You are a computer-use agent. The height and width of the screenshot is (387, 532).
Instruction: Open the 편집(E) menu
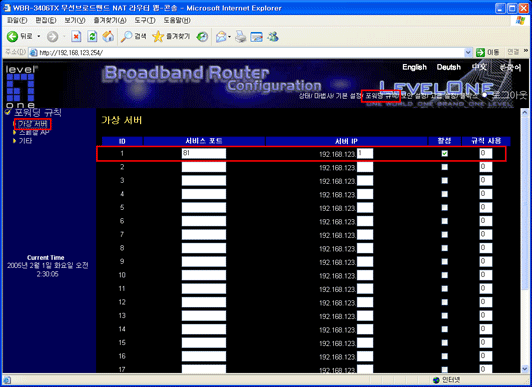[x=46, y=20]
